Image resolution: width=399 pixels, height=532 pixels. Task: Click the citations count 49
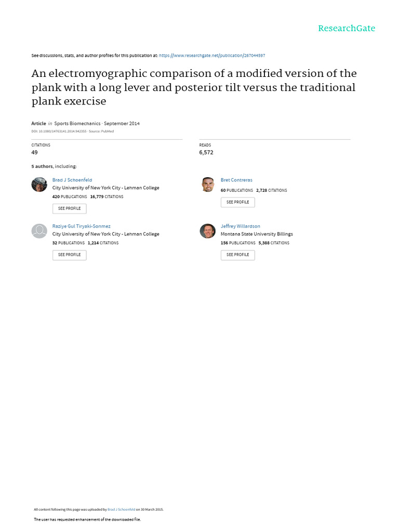35,153
